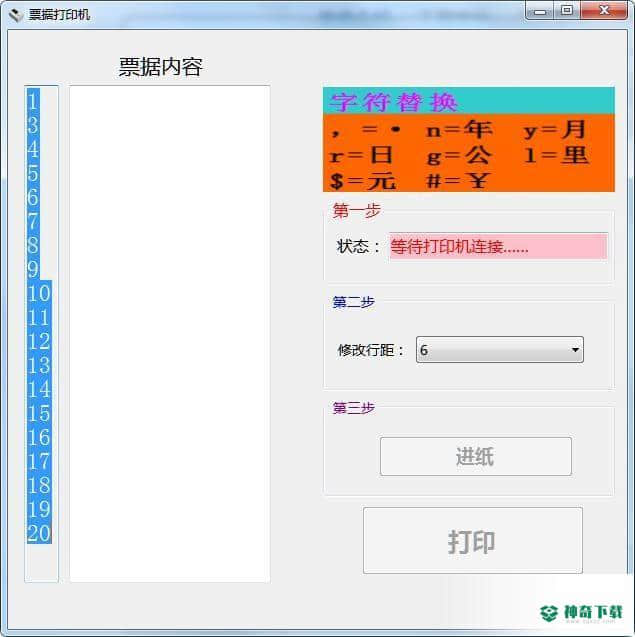
Task: Select line number 12 in list
Action: pyautogui.click(x=39, y=340)
